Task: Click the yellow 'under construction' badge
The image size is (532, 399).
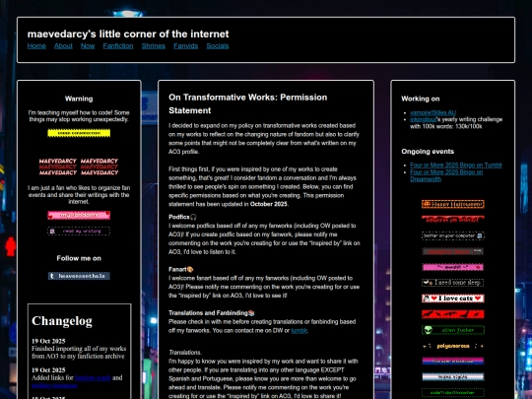Action: click(x=79, y=133)
